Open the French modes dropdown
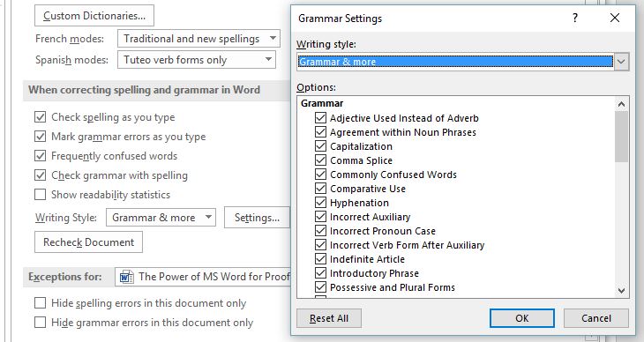The image size is (644, 342). tap(198, 39)
